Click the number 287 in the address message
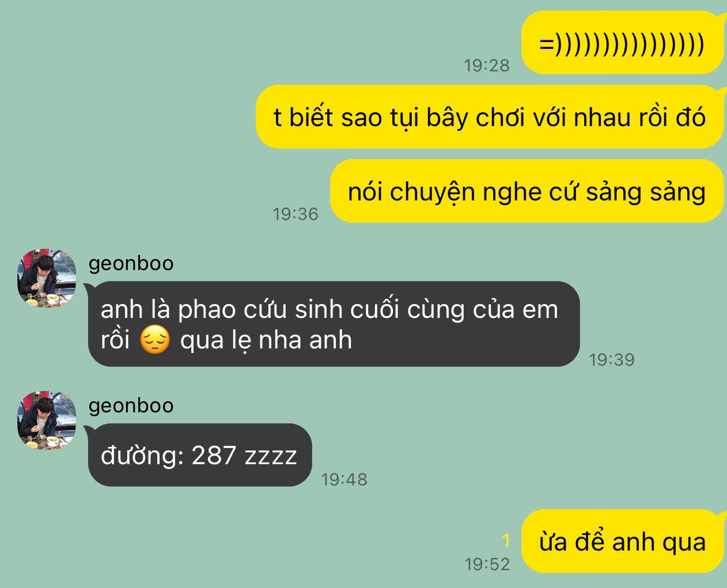This screenshot has height=588, width=727. [x=214, y=456]
